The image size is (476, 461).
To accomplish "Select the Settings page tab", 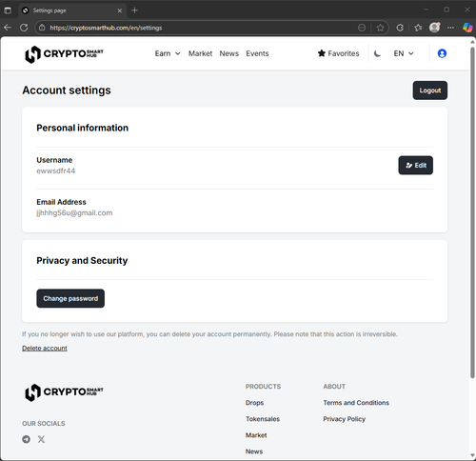I will coord(72,10).
